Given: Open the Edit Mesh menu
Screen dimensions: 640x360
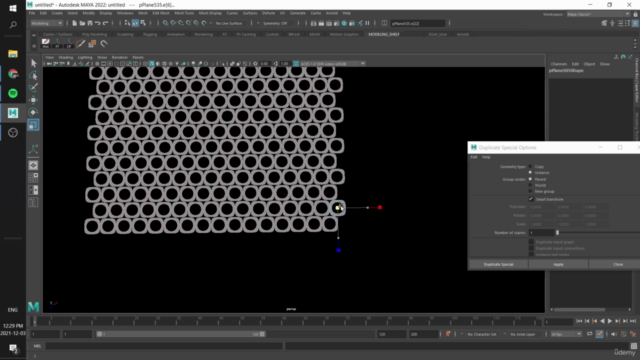Looking at the screenshot, I should (161, 13).
